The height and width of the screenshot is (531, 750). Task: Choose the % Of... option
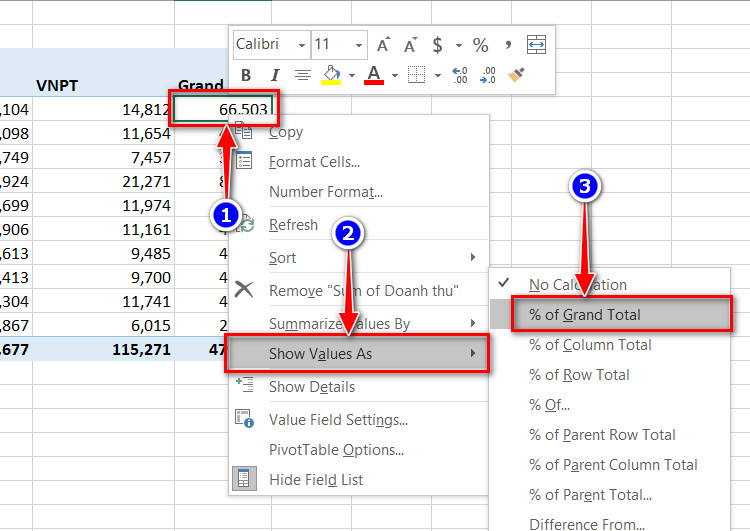[610, 405]
